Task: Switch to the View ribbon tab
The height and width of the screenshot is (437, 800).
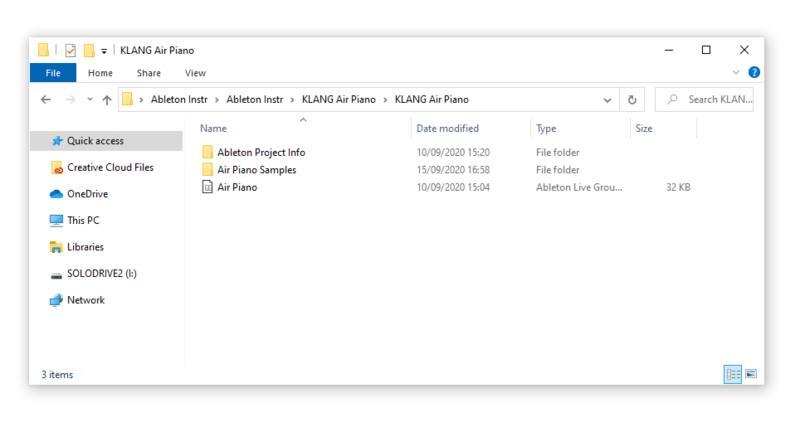Action: point(195,73)
